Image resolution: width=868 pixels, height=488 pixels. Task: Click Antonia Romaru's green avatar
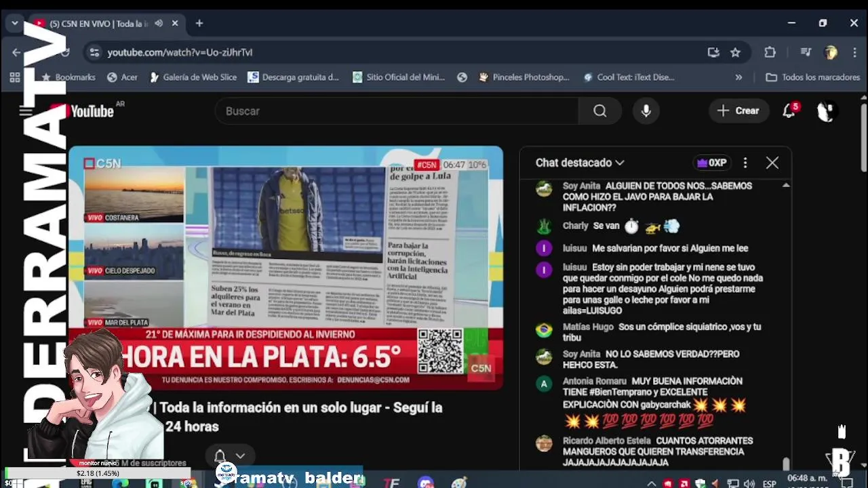point(544,384)
